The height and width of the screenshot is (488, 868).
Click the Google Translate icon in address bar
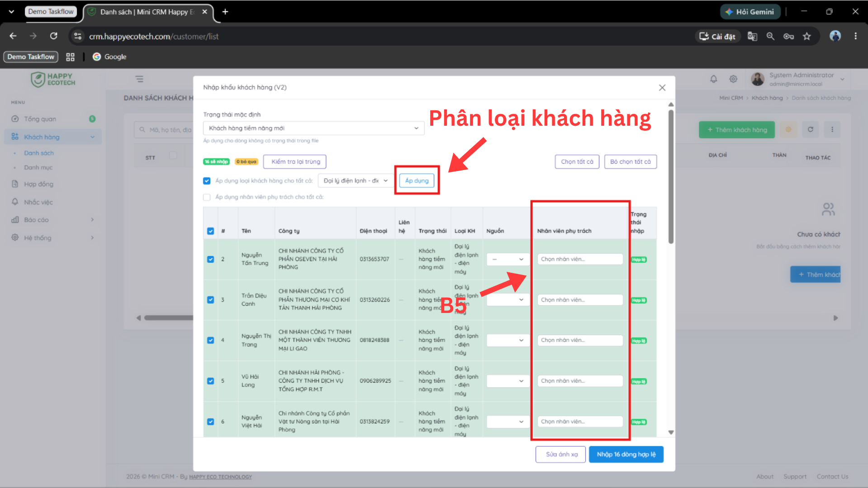click(x=752, y=36)
